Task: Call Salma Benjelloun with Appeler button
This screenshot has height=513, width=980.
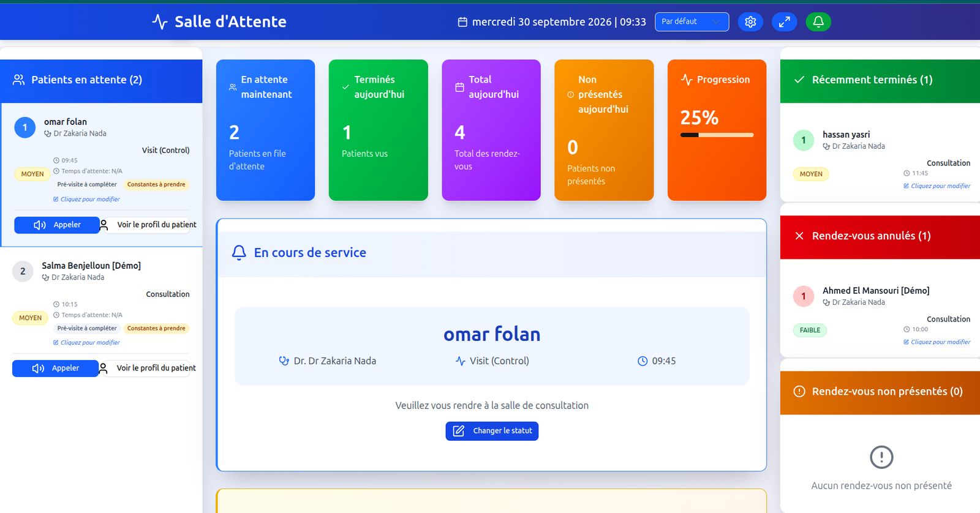Action: pos(55,368)
